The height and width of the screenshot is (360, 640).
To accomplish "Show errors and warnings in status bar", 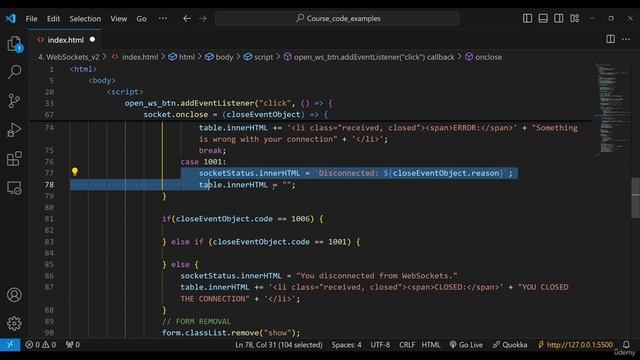I will coord(40,345).
